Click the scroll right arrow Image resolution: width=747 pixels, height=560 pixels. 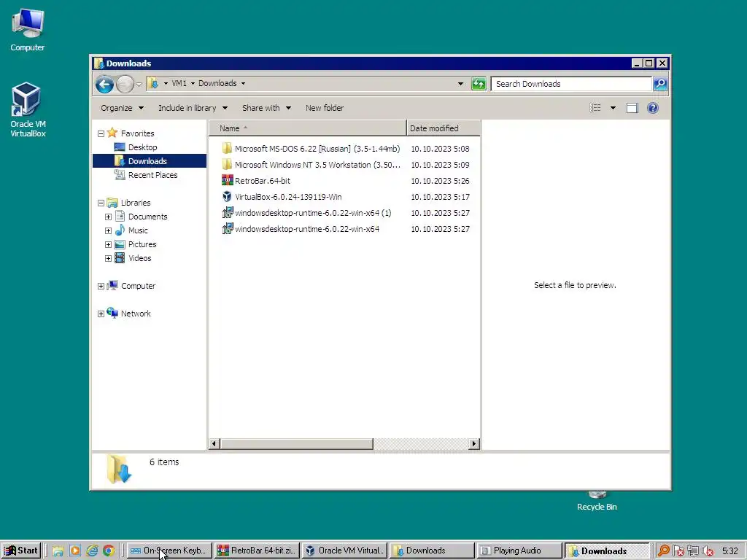click(x=473, y=444)
